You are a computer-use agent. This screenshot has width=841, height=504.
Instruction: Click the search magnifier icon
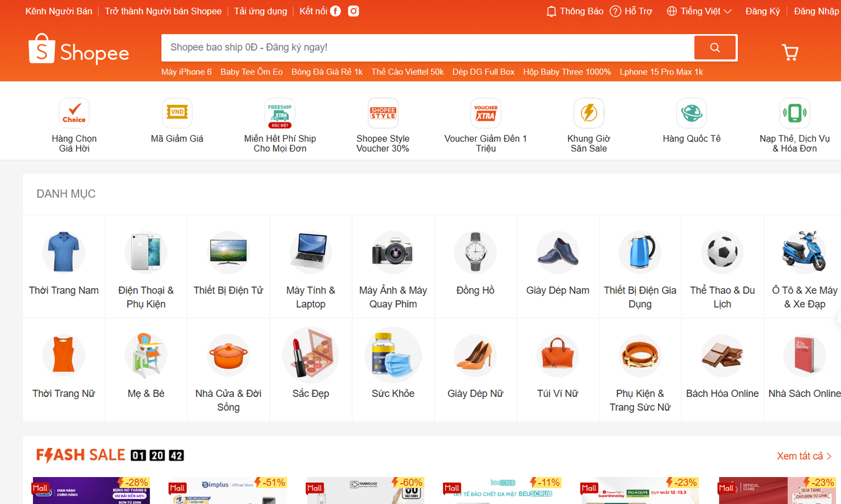(714, 47)
